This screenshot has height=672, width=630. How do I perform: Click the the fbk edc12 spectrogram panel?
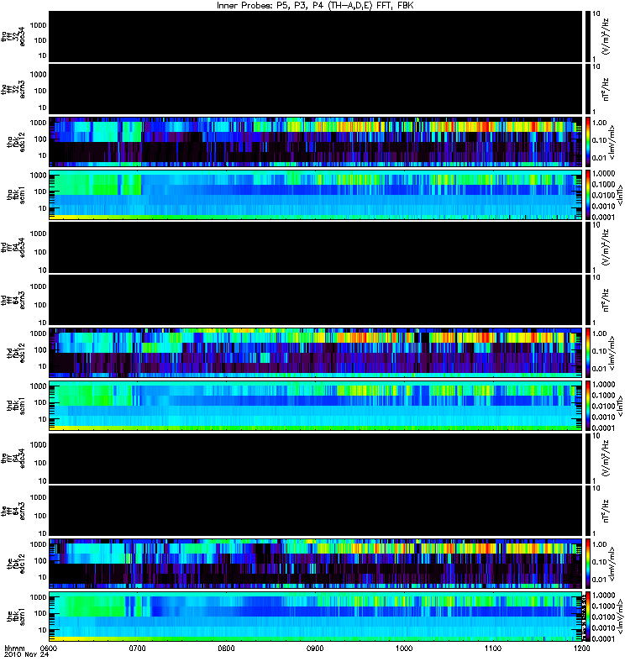(x=316, y=564)
